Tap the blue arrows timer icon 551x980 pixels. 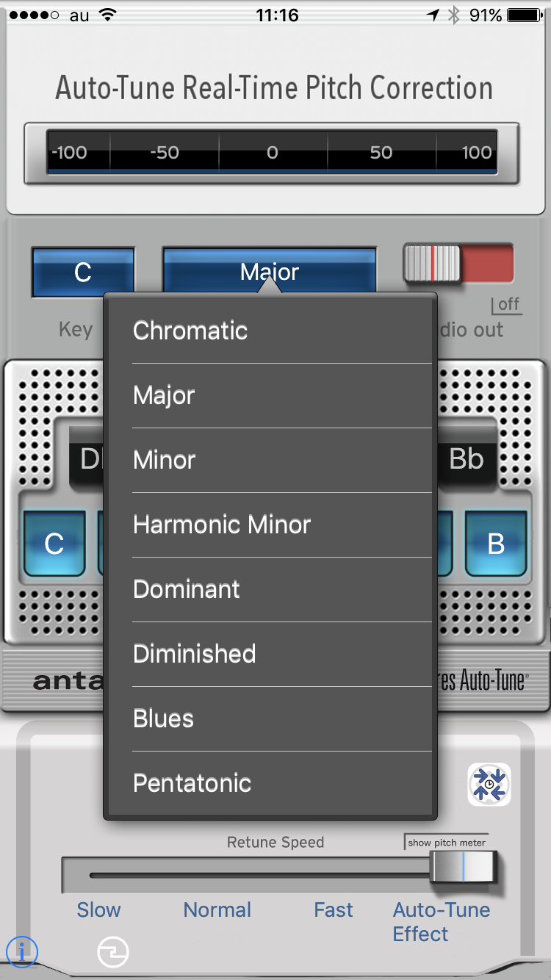tap(489, 785)
